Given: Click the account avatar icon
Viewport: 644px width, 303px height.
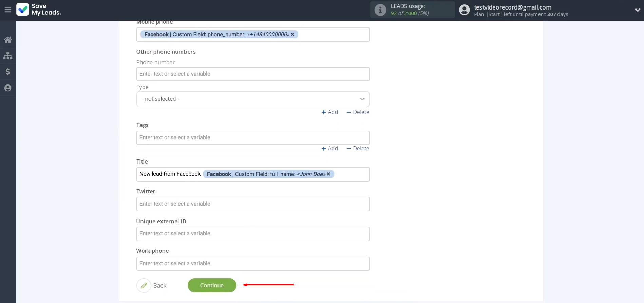Looking at the screenshot, I should (x=464, y=10).
